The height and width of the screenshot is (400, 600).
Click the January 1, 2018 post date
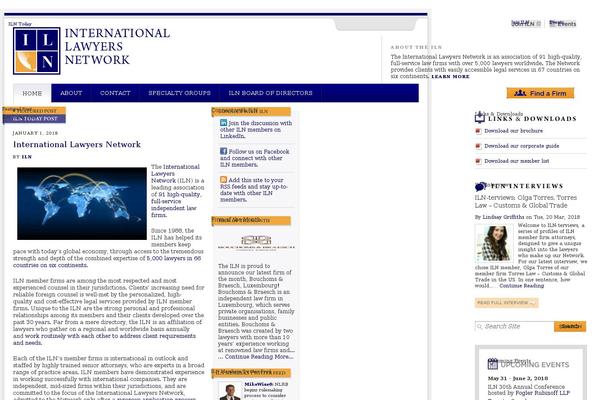click(35, 133)
